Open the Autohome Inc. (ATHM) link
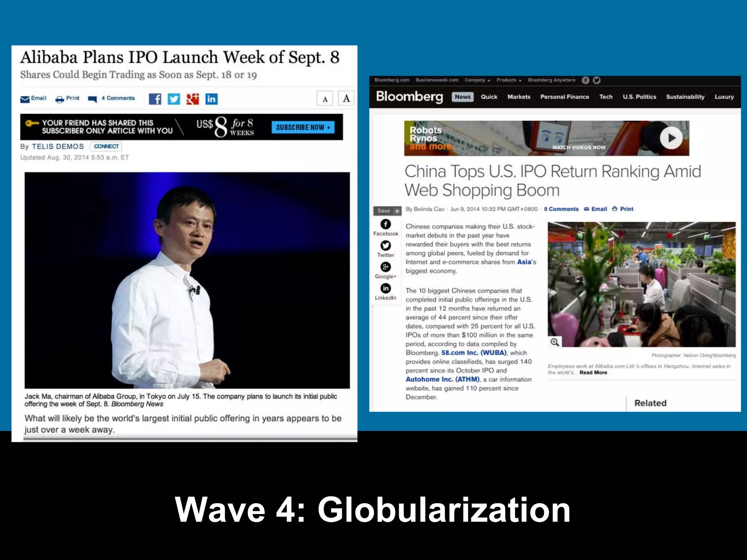The height and width of the screenshot is (560, 747). pyautogui.click(x=443, y=379)
